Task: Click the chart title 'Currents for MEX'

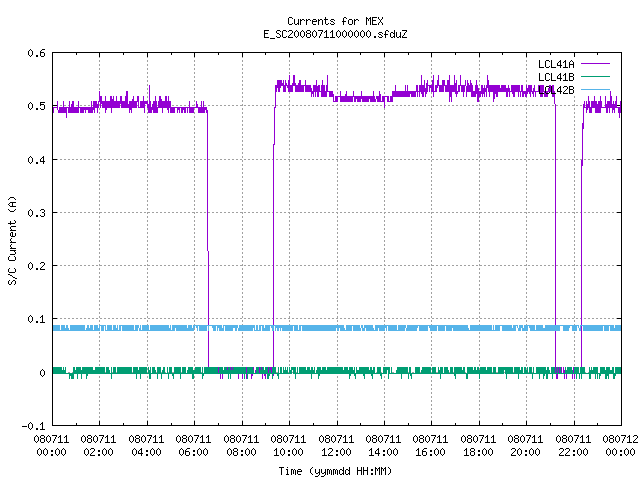Action: coord(335,21)
